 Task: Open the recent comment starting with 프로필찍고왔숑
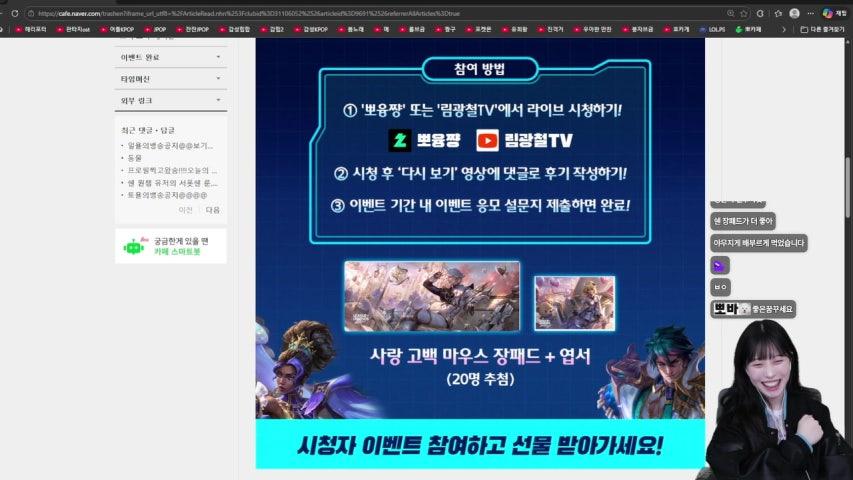pyautogui.click(x=172, y=170)
